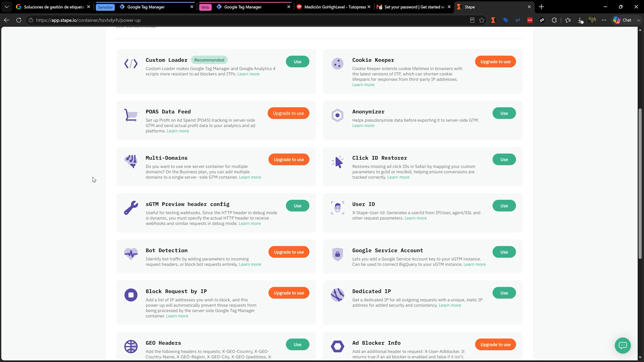Click the POAS Data Feed cart icon
Screen dimensions: 644x362
click(131, 115)
